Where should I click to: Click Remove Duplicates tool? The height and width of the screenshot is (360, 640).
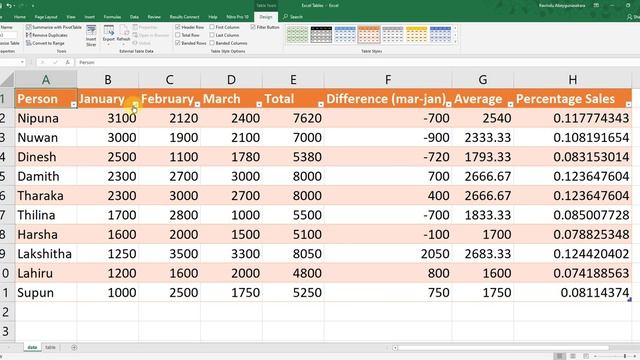47,35
